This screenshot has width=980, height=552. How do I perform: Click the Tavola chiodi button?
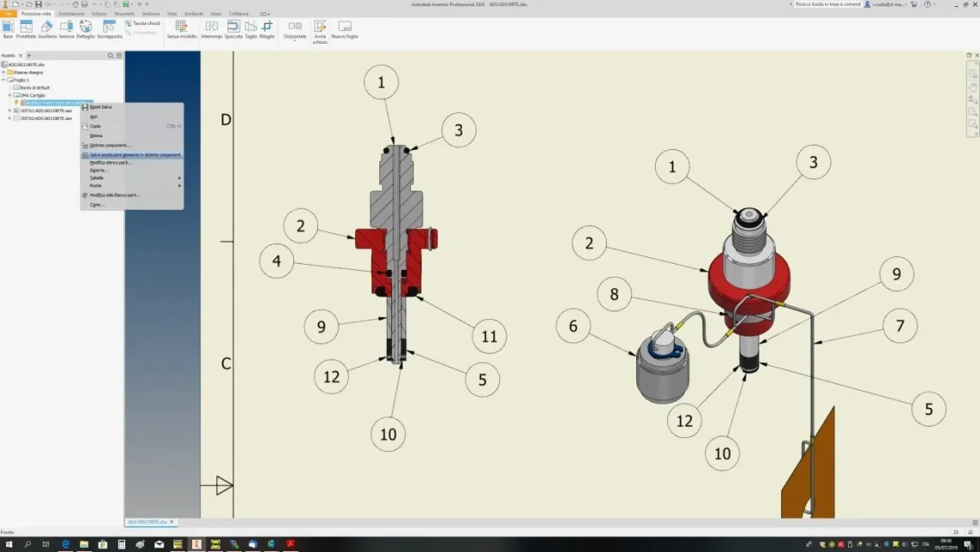point(142,23)
